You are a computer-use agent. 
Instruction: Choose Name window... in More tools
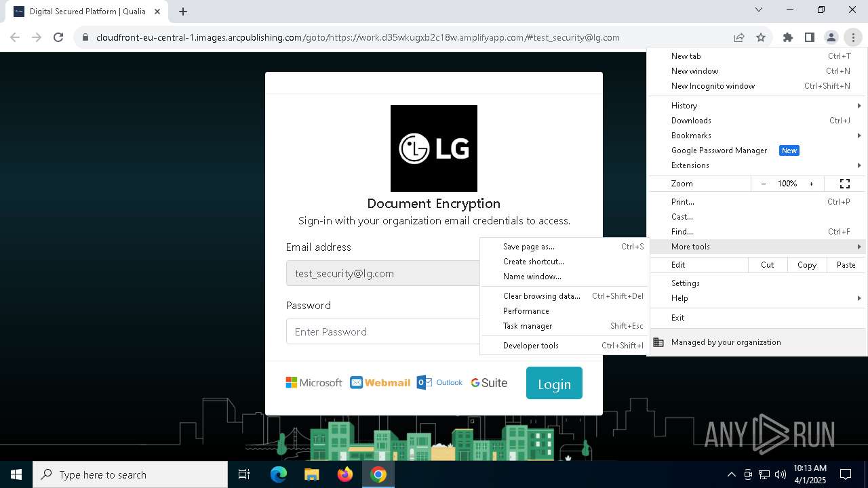(x=564, y=277)
